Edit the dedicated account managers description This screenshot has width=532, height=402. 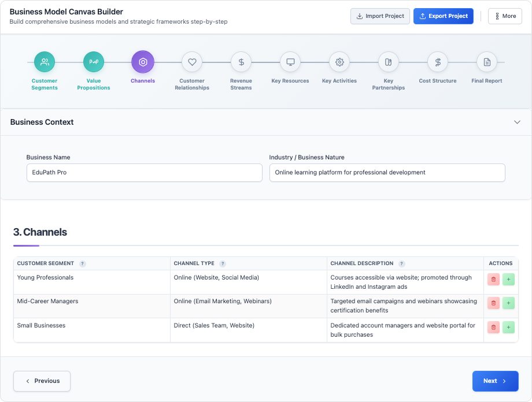click(405, 330)
